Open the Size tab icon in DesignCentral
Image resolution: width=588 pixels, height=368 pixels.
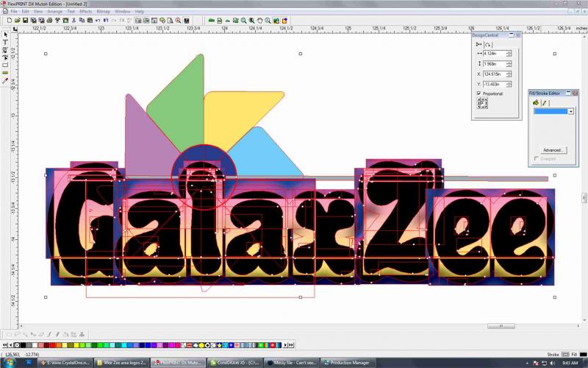click(x=479, y=44)
